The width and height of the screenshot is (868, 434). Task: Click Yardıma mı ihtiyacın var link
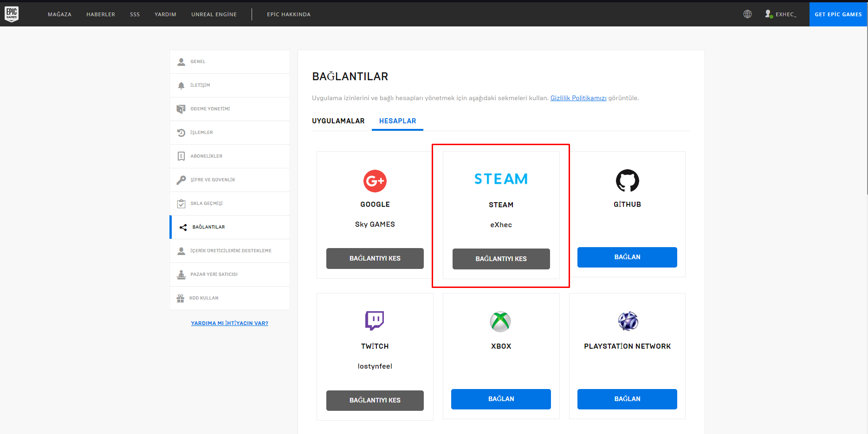(x=230, y=323)
